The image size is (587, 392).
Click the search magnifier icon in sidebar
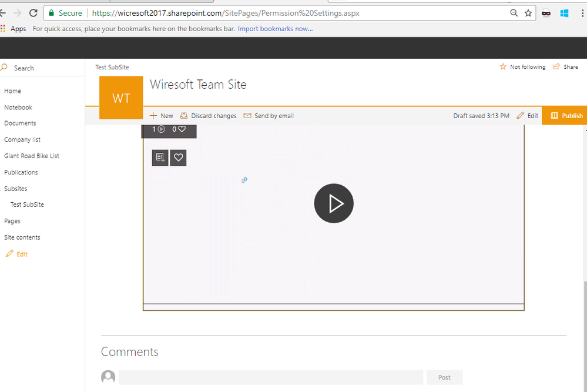click(x=4, y=68)
